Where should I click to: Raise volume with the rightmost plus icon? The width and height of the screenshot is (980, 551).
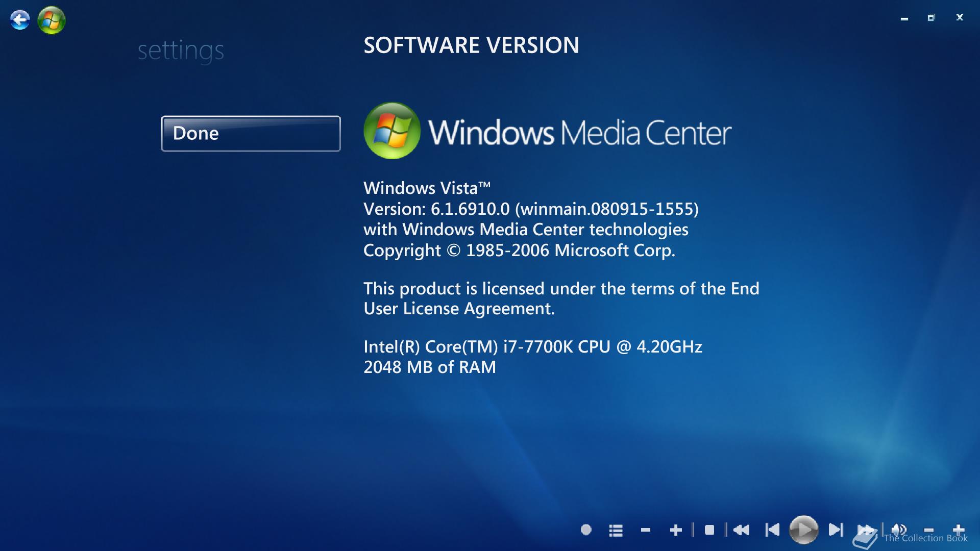959,530
